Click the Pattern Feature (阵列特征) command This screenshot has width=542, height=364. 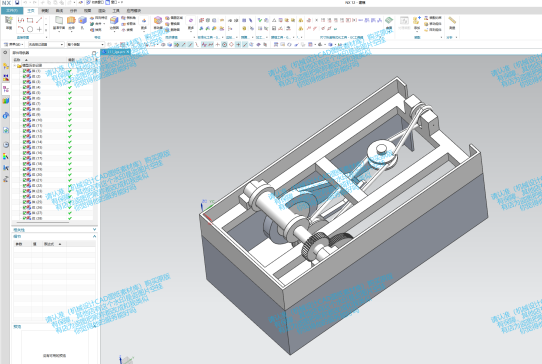(99, 18)
